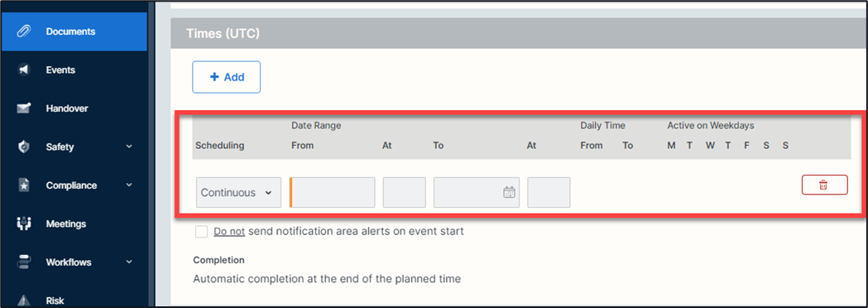
Task: Click the Meetings people icon
Action: click(x=24, y=224)
